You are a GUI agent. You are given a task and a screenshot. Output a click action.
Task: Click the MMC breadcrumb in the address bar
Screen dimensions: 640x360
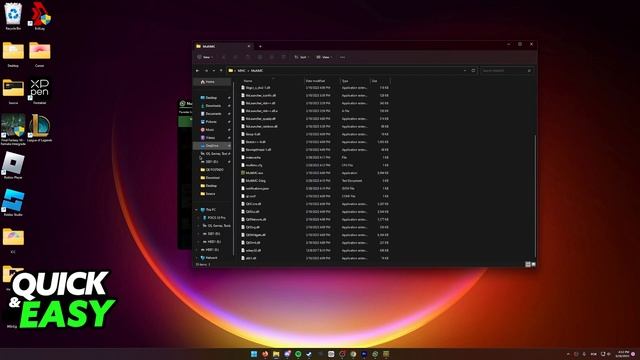coord(242,71)
